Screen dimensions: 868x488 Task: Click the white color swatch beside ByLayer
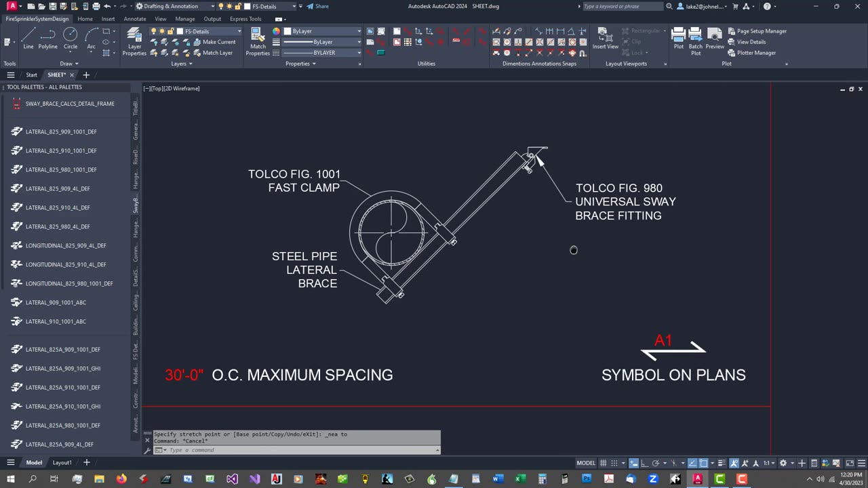pos(288,31)
